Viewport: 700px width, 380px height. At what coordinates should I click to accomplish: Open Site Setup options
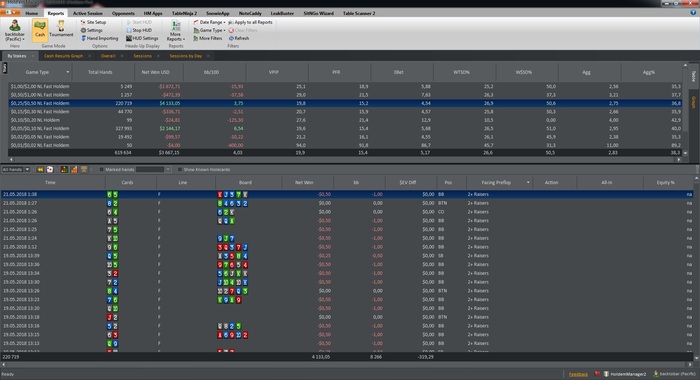[x=93, y=22]
